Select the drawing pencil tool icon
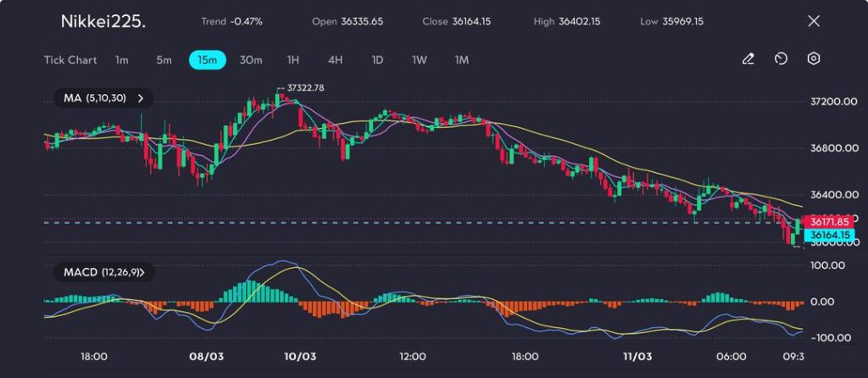Viewport: 868px width, 378px height. (748, 59)
